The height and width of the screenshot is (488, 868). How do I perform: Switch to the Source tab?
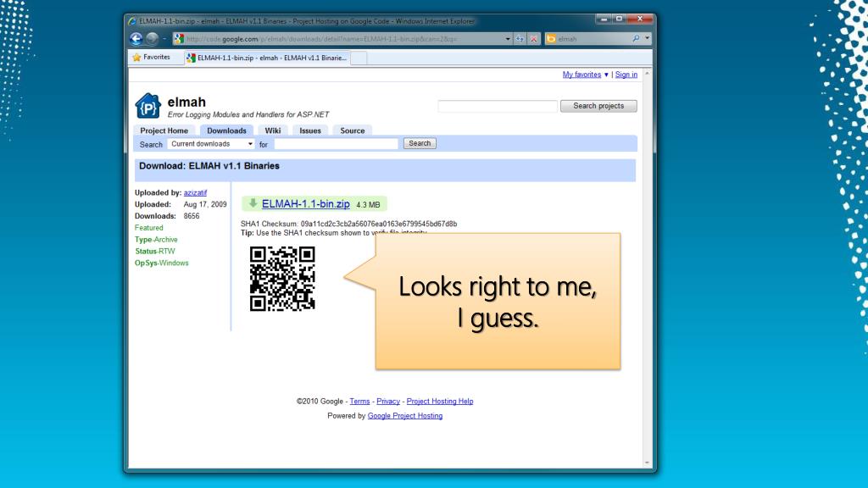click(x=352, y=130)
